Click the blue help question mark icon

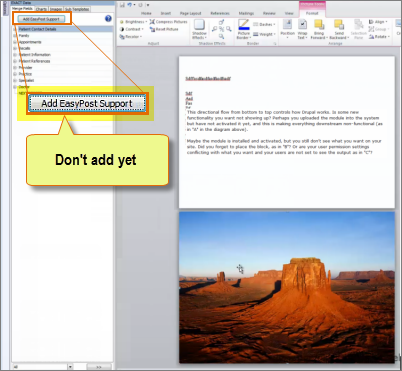tap(108, 19)
